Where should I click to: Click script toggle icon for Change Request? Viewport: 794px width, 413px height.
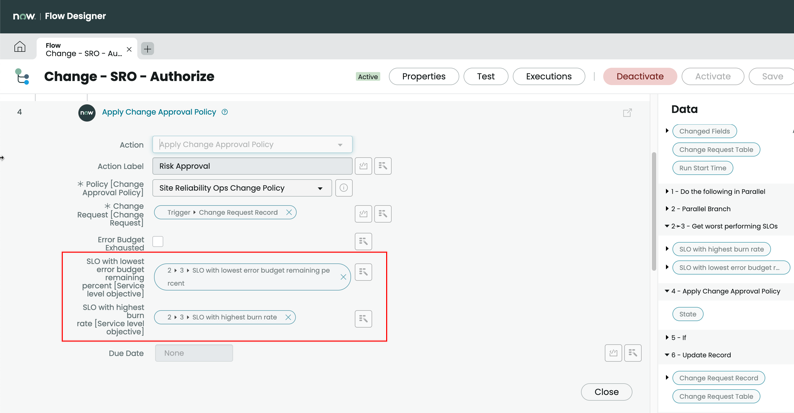pyautogui.click(x=364, y=214)
